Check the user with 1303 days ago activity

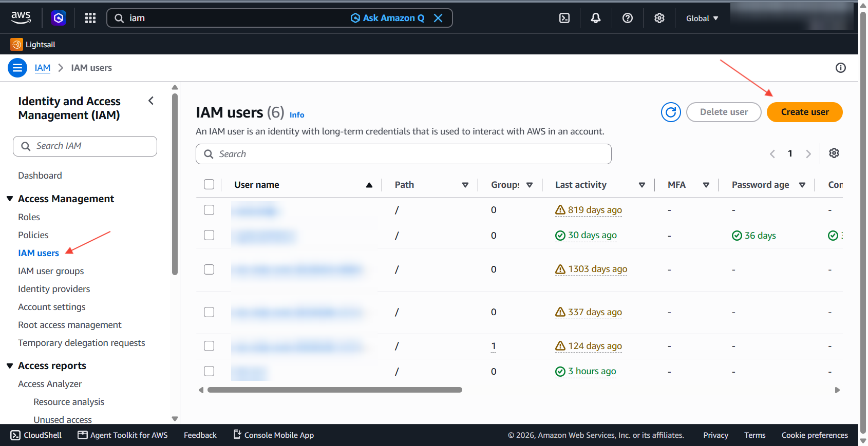(x=209, y=269)
